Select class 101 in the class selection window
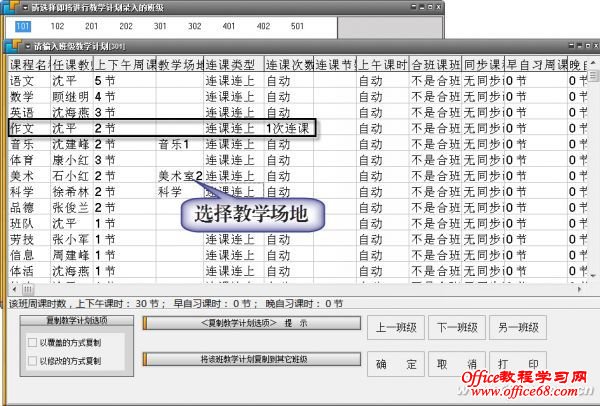Image resolution: width=600 pixels, height=406 pixels. click(x=23, y=26)
